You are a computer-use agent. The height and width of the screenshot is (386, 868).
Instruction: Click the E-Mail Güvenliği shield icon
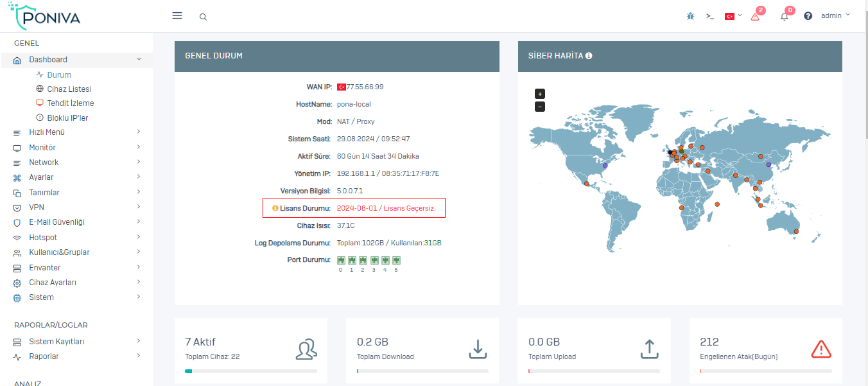(x=17, y=223)
